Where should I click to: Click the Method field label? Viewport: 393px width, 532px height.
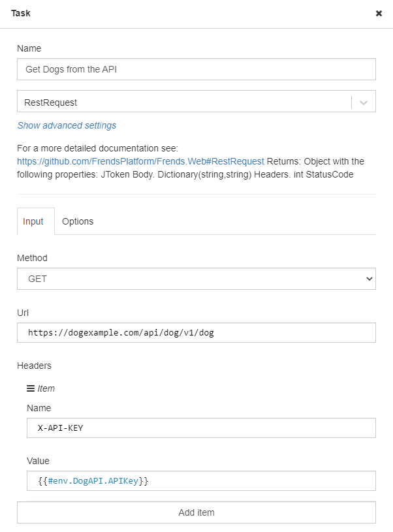click(x=32, y=258)
